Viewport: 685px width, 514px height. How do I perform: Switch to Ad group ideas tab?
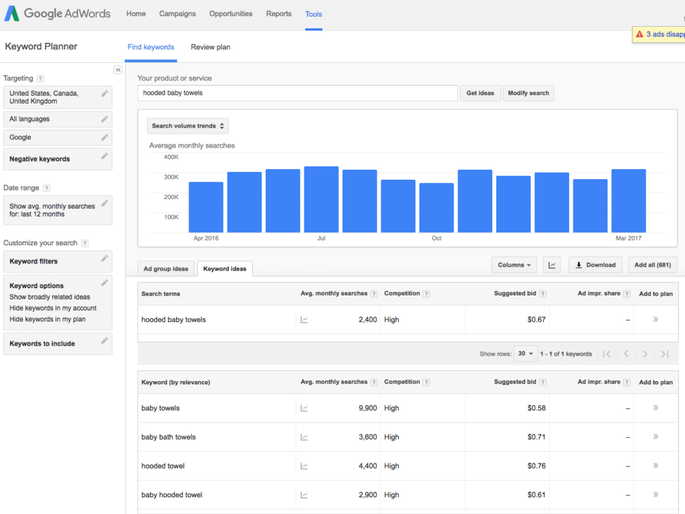166,269
